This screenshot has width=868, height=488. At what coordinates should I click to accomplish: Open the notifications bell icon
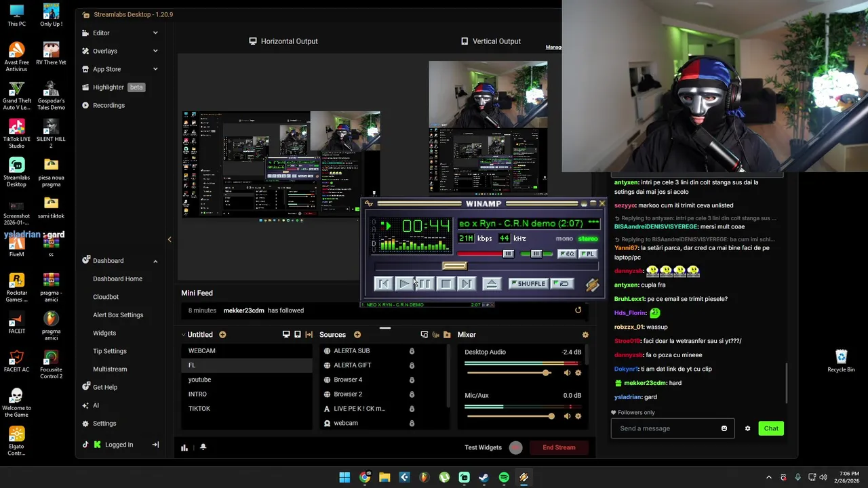(203, 447)
